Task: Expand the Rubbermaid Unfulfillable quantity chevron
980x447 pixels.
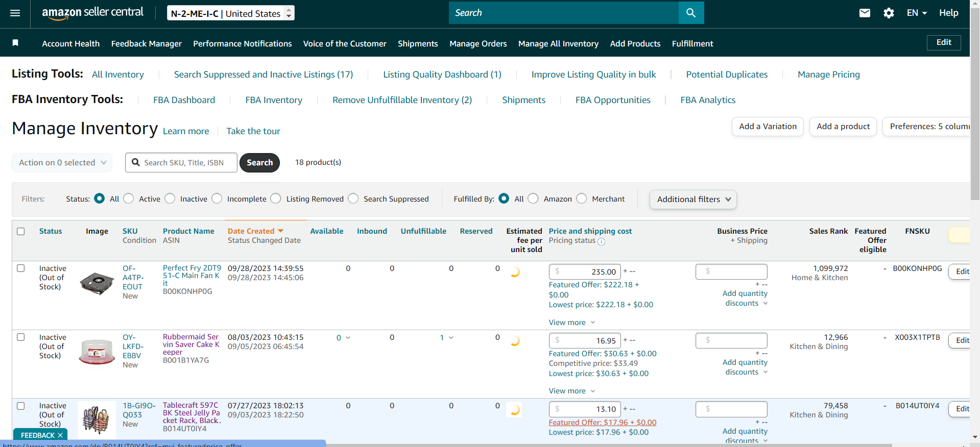Action: (451, 338)
